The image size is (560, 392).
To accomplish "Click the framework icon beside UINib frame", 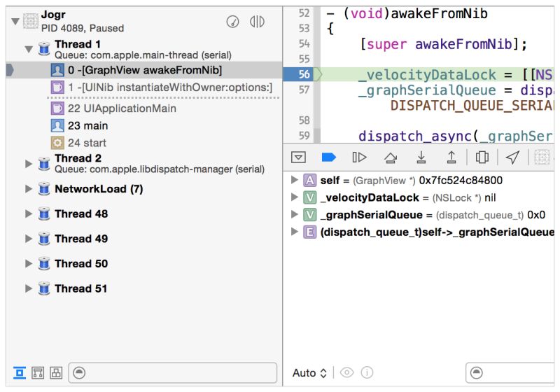I will [x=57, y=87].
